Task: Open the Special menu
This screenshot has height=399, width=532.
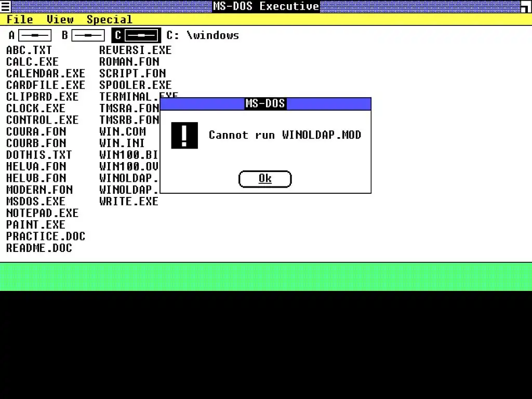Action: click(109, 19)
